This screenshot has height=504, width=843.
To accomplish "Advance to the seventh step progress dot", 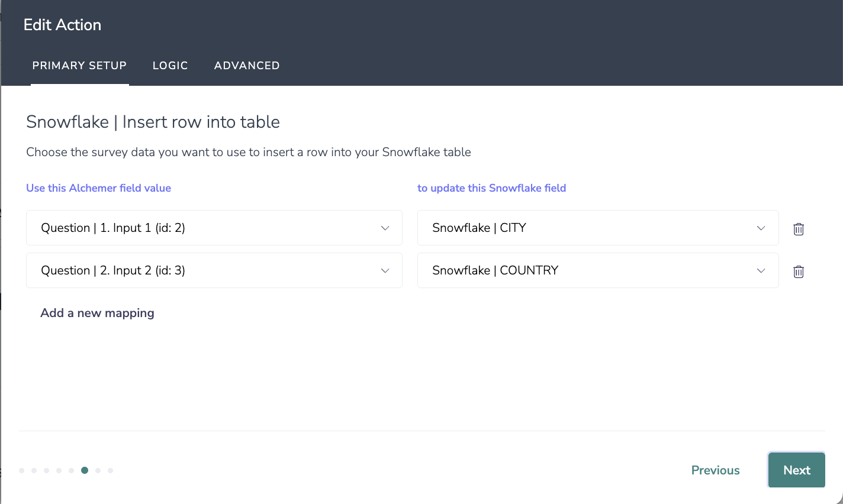I will 98,471.
